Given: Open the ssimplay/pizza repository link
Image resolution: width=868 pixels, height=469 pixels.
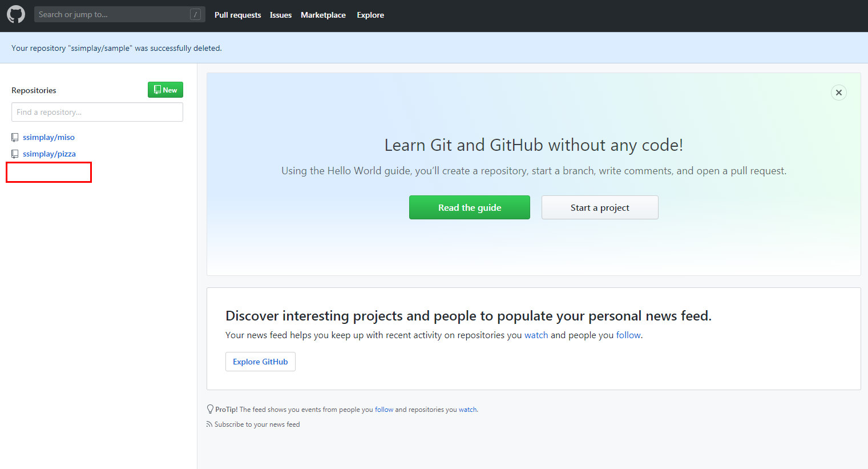Looking at the screenshot, I should coord(49,154).
